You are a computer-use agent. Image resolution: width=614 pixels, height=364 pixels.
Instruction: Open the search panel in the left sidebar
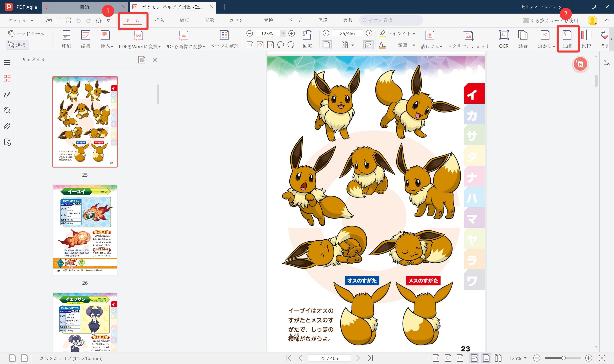tap(7, 110)
